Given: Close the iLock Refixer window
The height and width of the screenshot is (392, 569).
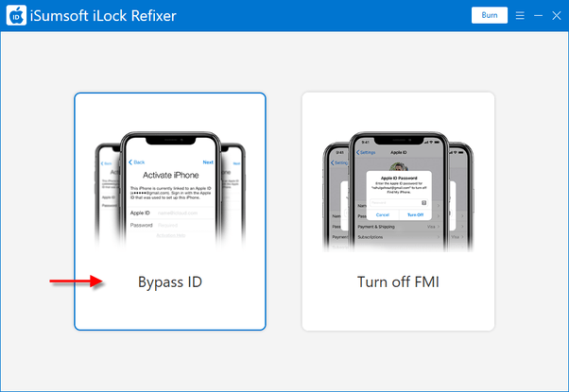Looking at the screenshot, I should (557, 16).
